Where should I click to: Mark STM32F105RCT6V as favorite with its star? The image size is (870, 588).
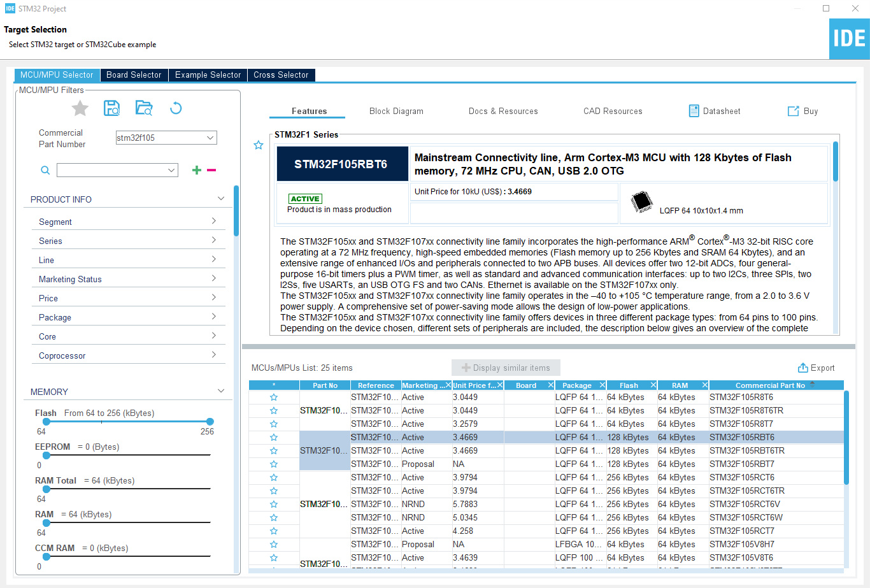[x=274, y=505]
